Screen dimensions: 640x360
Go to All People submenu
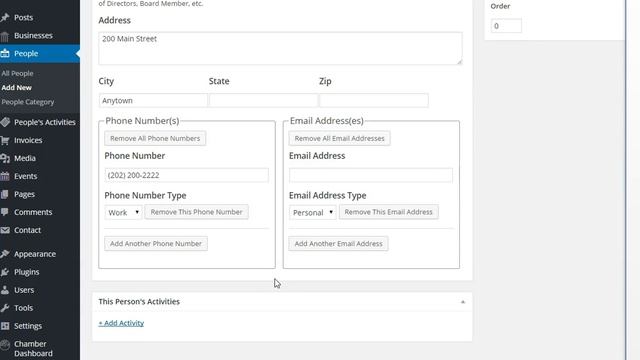click(17, 73)
